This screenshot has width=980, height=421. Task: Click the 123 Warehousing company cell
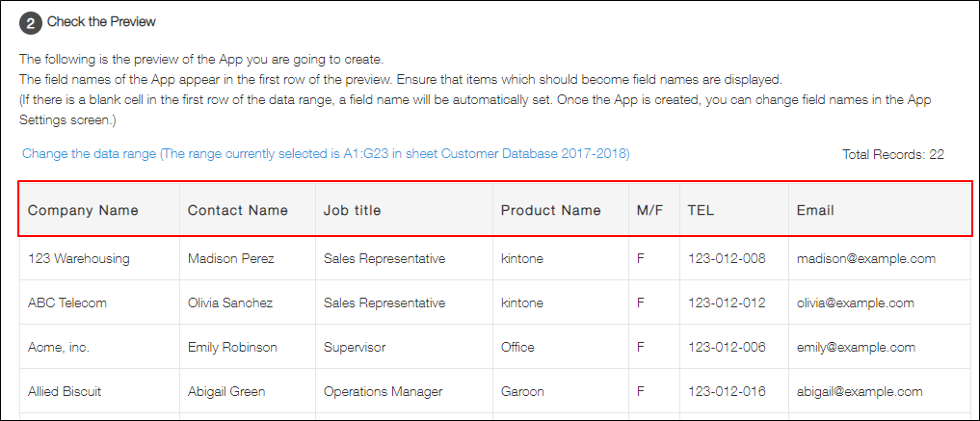(x=79, y=258)
